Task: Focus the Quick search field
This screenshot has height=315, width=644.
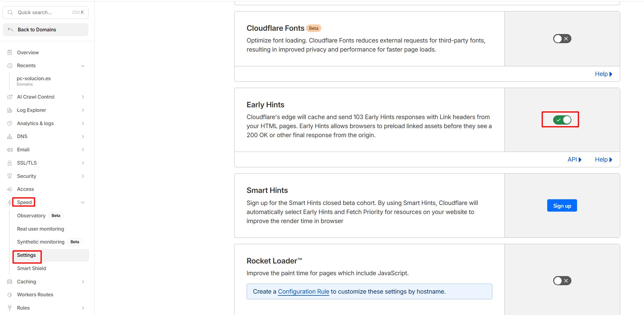Action: tap(46, 12)
